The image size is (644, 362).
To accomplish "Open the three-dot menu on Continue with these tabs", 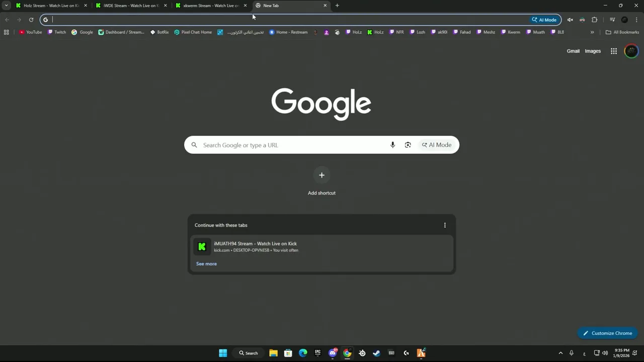I will point(445,225).
